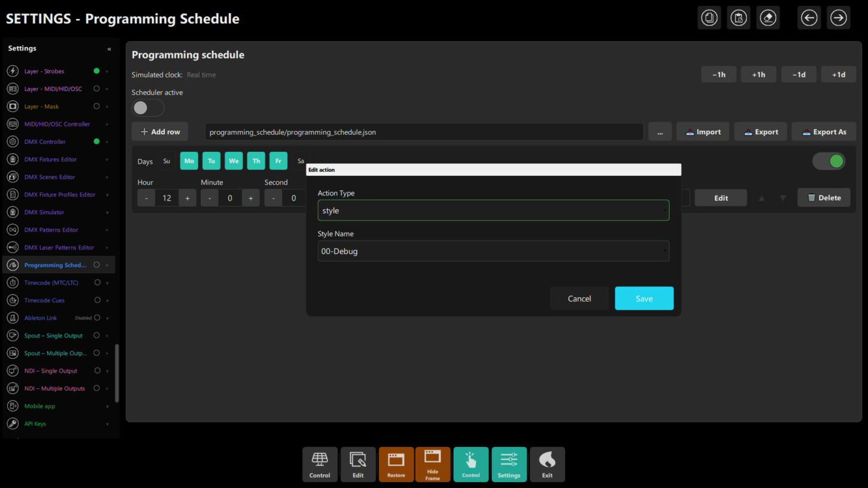This screenshot has width=868, height=488.
Task: Increase the Hour value with plus
Action: point(187,198)
